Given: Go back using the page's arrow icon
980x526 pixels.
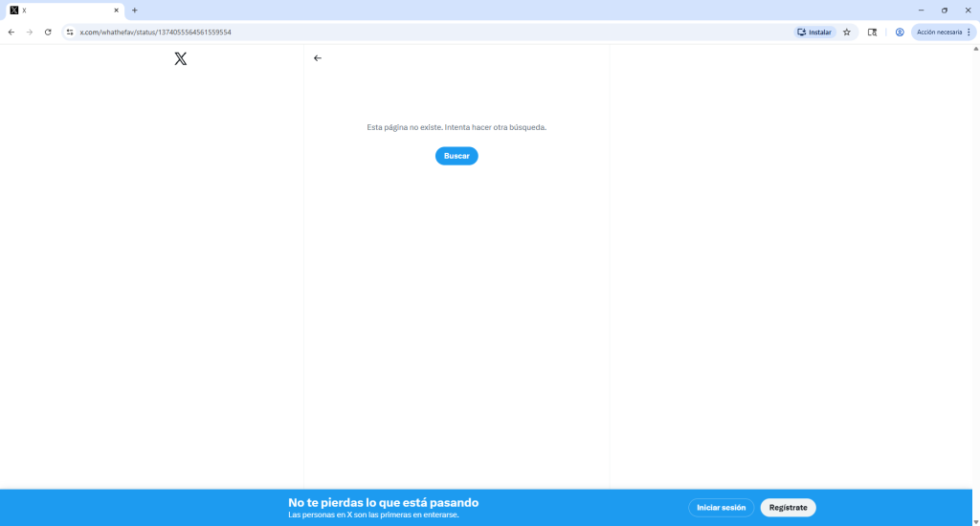Looking at the screenshot, I should point(318,58).
